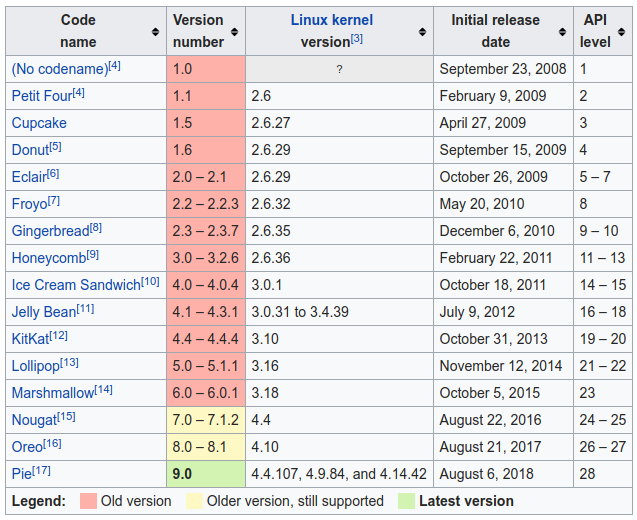Open the Pie link
Viewport: 637px width, 520px height.
pos(22,474)
